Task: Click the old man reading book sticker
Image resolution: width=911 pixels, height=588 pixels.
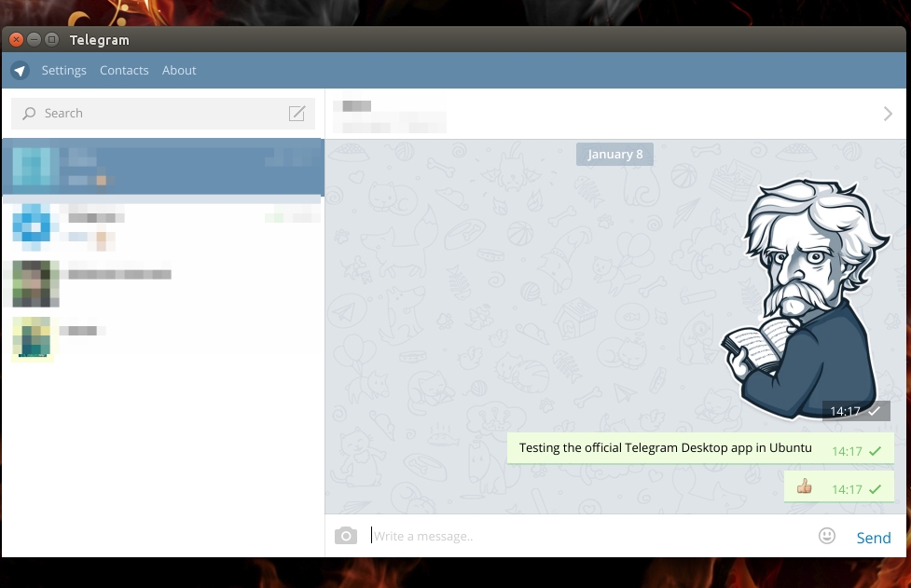Action: coord(803,298)
